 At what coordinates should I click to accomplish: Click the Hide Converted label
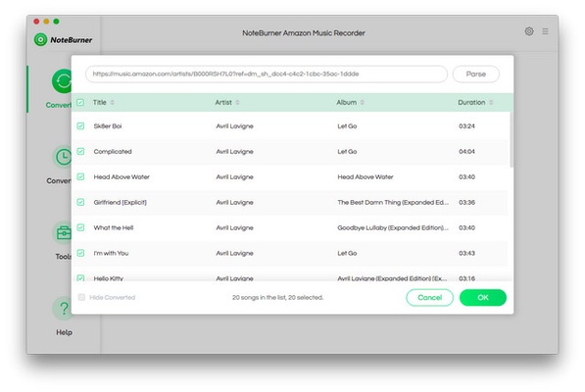[113, 297]
